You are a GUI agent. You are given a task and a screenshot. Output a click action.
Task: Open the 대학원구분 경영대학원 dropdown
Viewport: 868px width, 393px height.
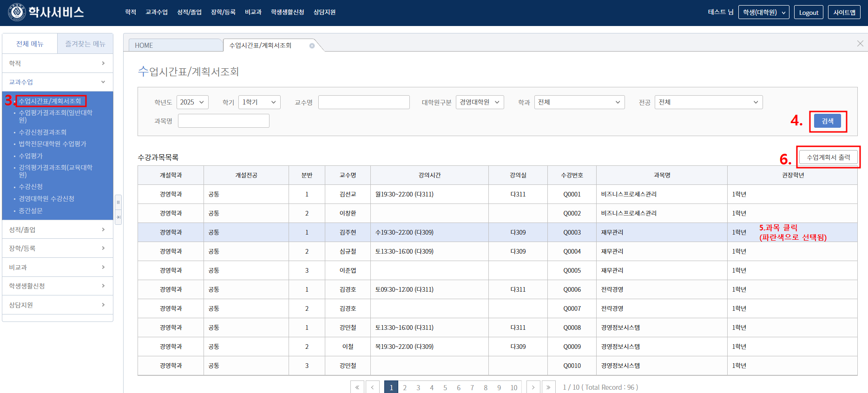[x=480, y=102]
